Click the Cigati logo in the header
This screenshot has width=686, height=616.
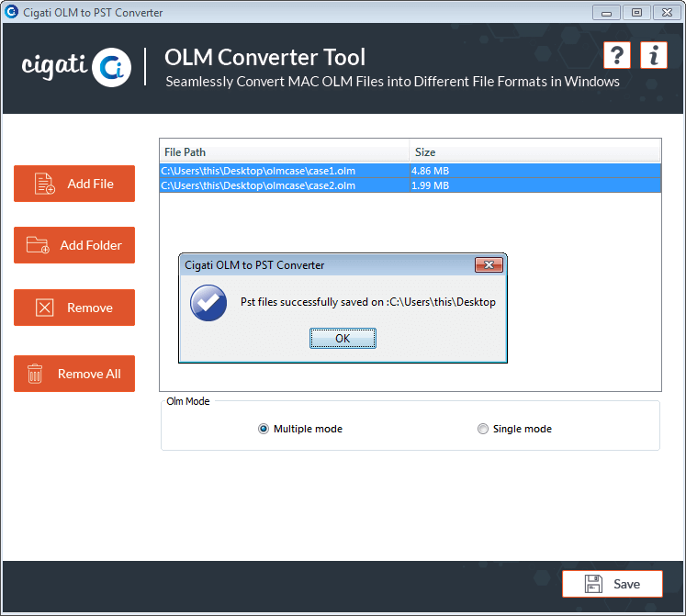tap(76, 67)
